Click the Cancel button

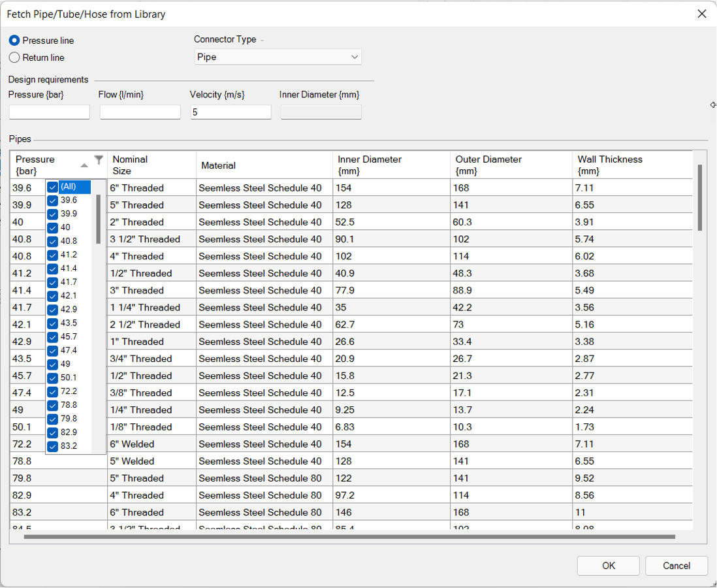[677, 566]
